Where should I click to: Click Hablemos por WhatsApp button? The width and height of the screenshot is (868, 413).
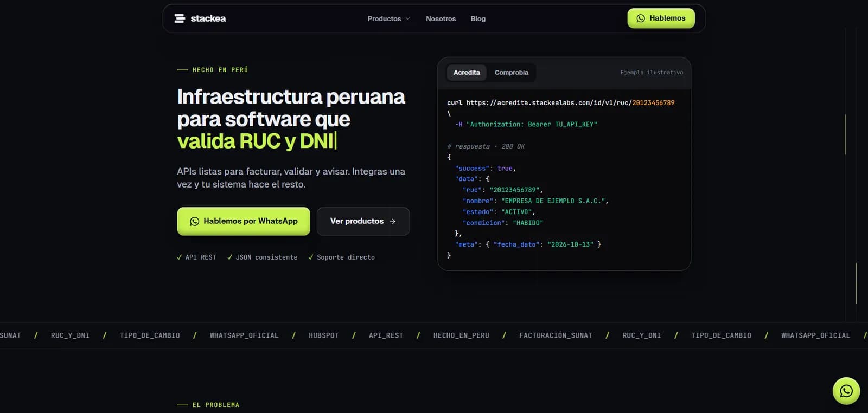(244, 221)
